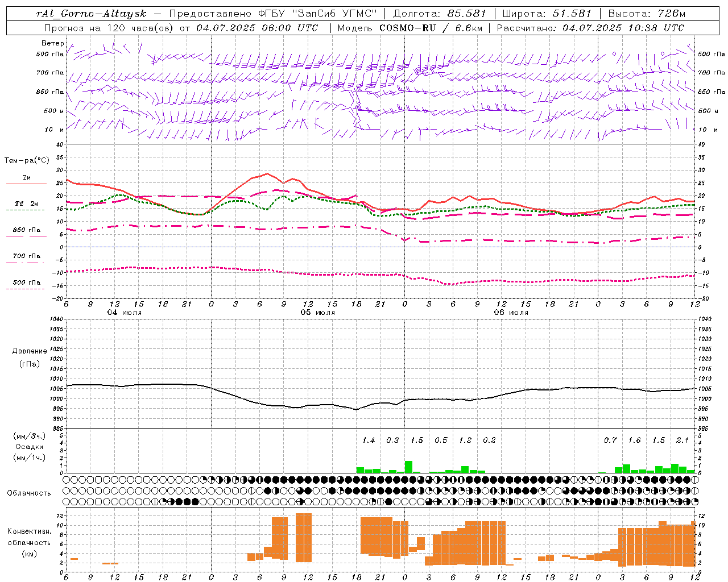Select the latitude value Широта: 51.581
The width and height of the screenshot is (728, 582).
point(547,14)
